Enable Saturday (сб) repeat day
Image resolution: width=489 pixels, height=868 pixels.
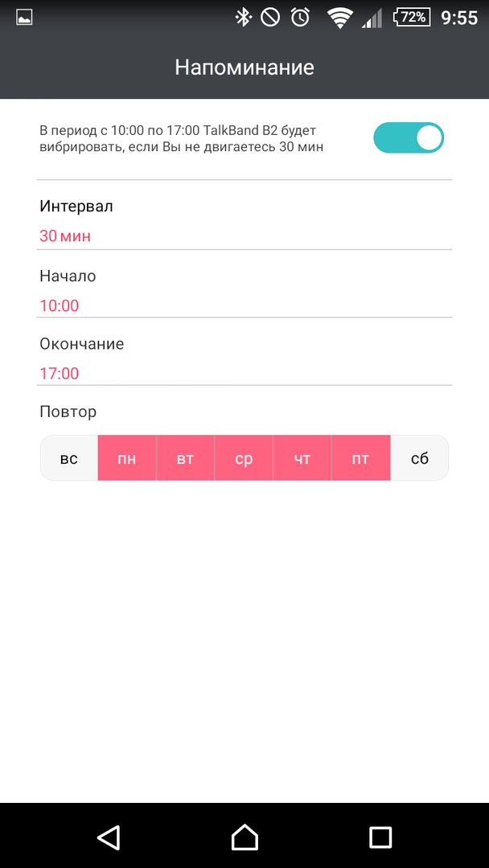pyautogui.click(x=419, y=459)
